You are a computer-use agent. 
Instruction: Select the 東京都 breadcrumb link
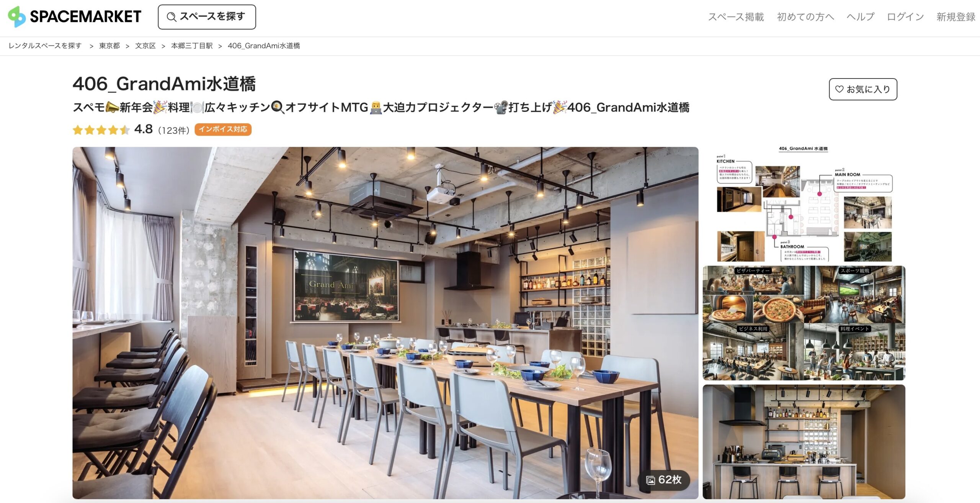click(x=109, y=46)
